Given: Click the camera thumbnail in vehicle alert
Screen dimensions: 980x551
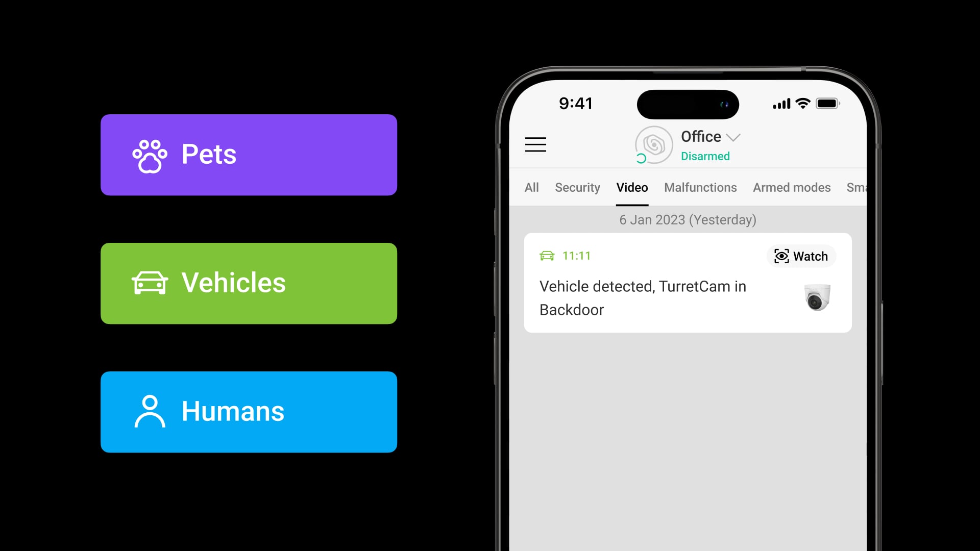Looking at the screenshot, I should pos(817,298).
